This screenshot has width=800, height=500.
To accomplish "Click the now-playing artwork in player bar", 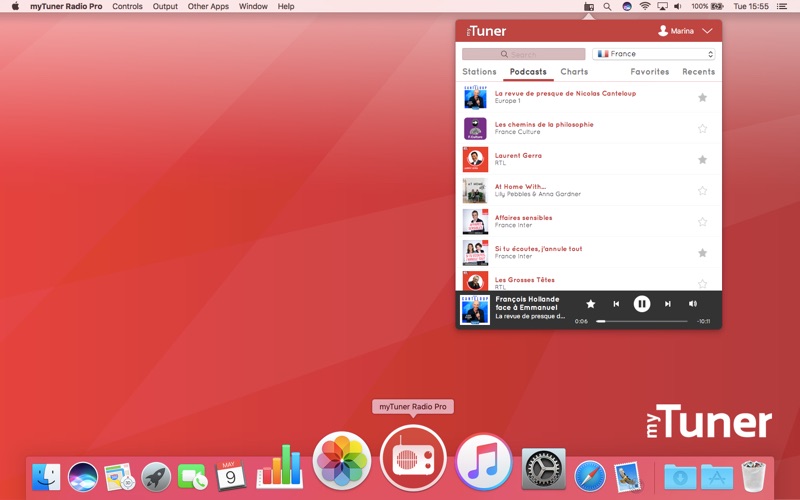I will pos(474,310).
